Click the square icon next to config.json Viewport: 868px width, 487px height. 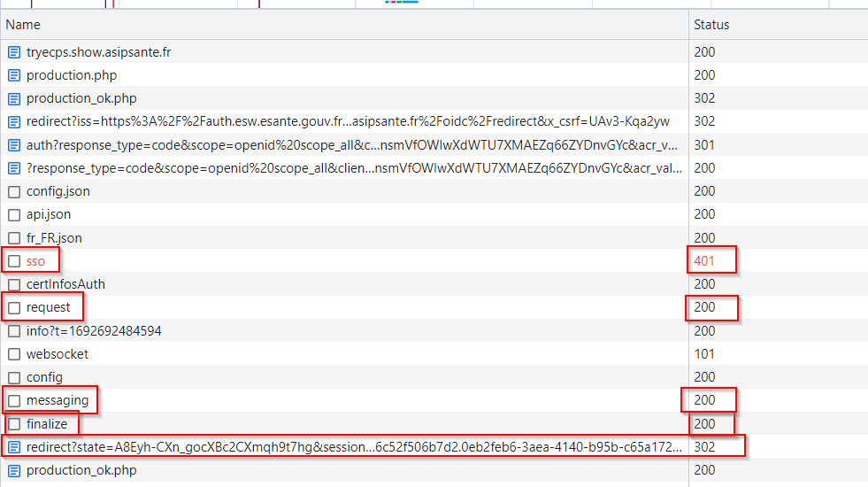tap(13, 191)
